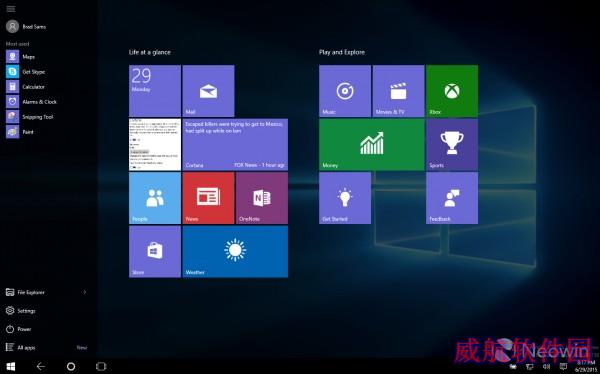This screenshot has height=374, width=600.
Task: Launch the Xbox tile
Action: (452, 91)
